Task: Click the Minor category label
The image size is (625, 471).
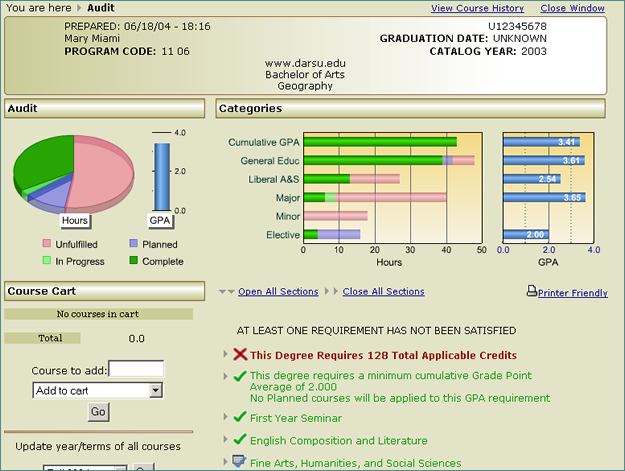Action: pos(288,216)
